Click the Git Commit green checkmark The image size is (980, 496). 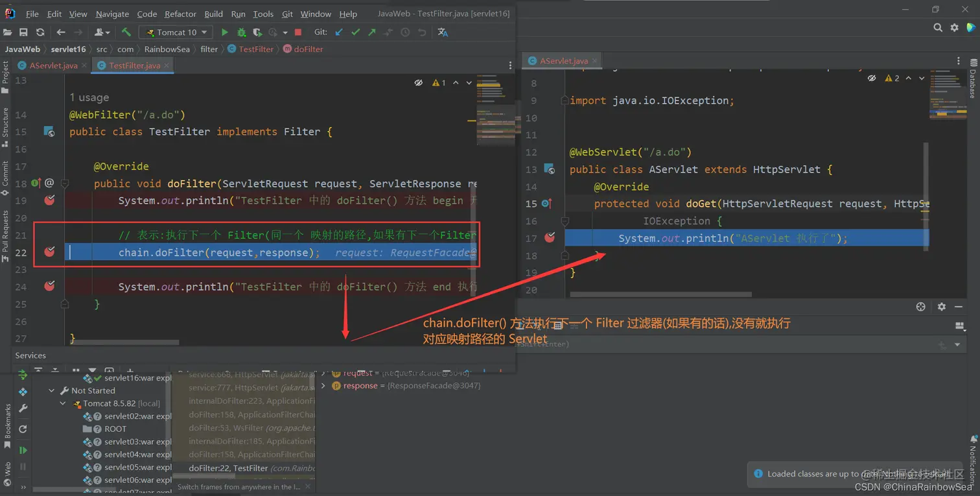click(x=355, y=32)
